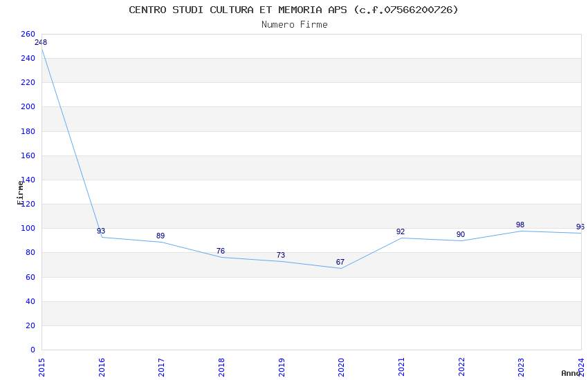Click the x-axis year 2019
The width and height of the screenshot is (588, 380).
tap(282, 368)
